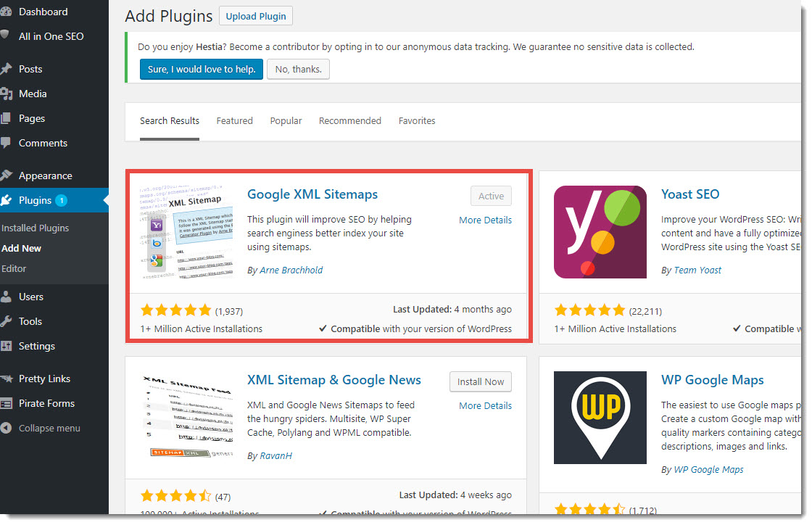
Task: Open the Recommended plugins tab
Action: (x=350, y=120)
